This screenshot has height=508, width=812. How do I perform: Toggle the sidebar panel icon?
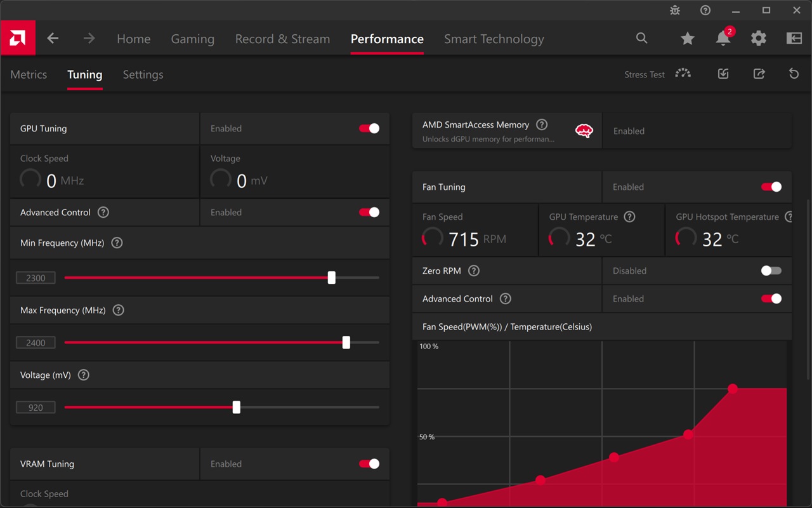794,39
